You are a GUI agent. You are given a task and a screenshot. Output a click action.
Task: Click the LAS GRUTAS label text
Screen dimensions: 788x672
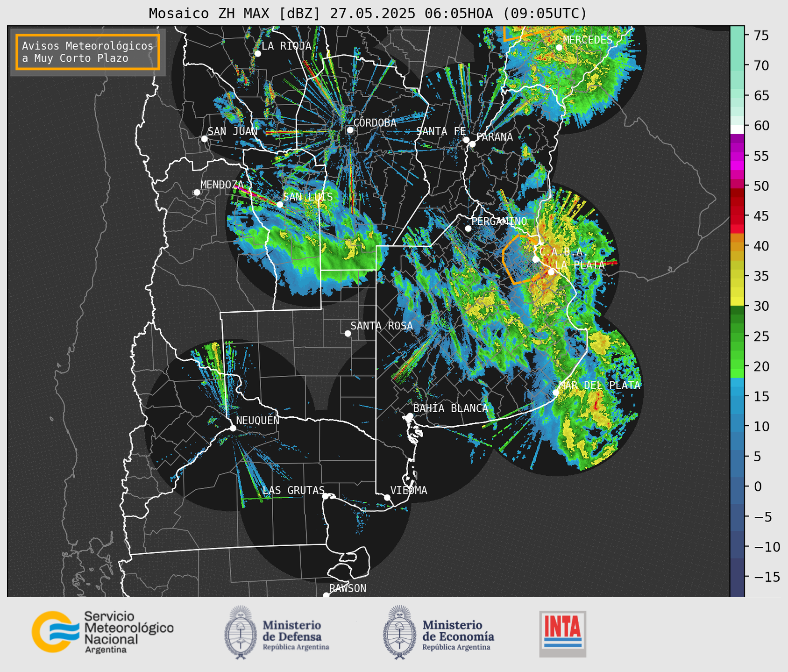(x=293, y=490)
